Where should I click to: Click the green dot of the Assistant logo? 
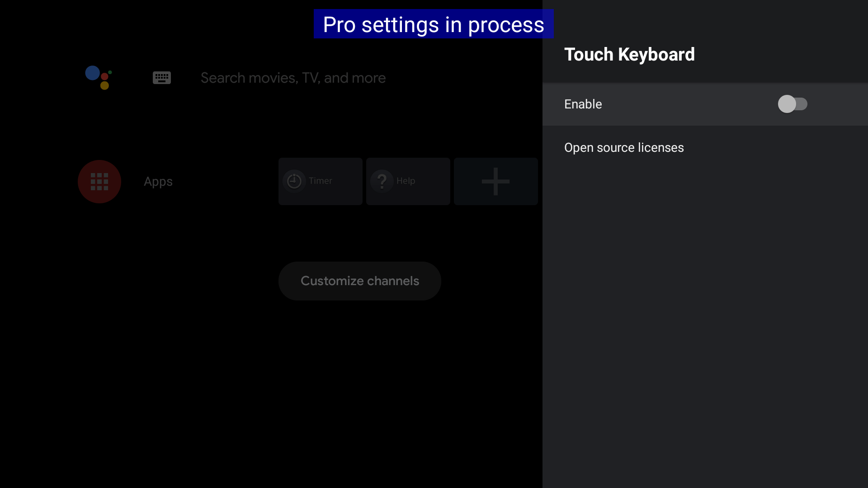(x=110, y=72)
